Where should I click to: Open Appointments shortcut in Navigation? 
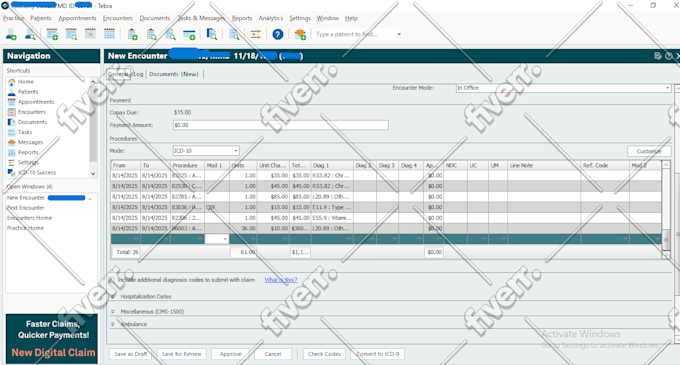[36, 102]
